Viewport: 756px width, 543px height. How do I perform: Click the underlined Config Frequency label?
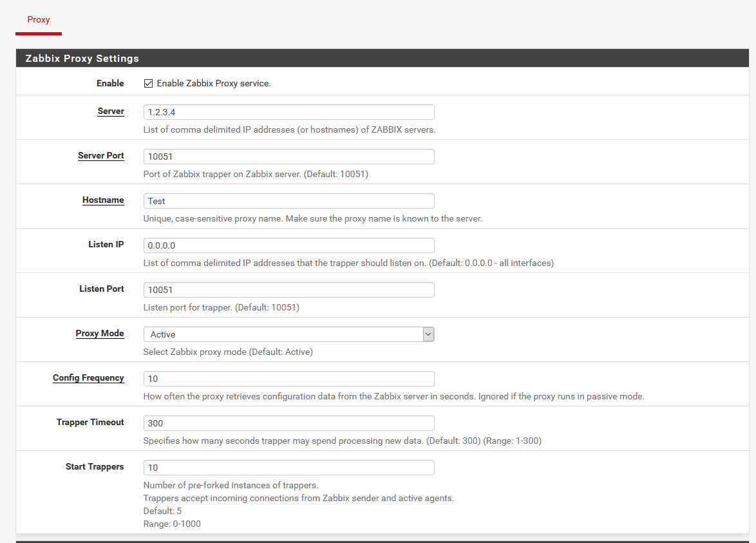click(88, 378)
